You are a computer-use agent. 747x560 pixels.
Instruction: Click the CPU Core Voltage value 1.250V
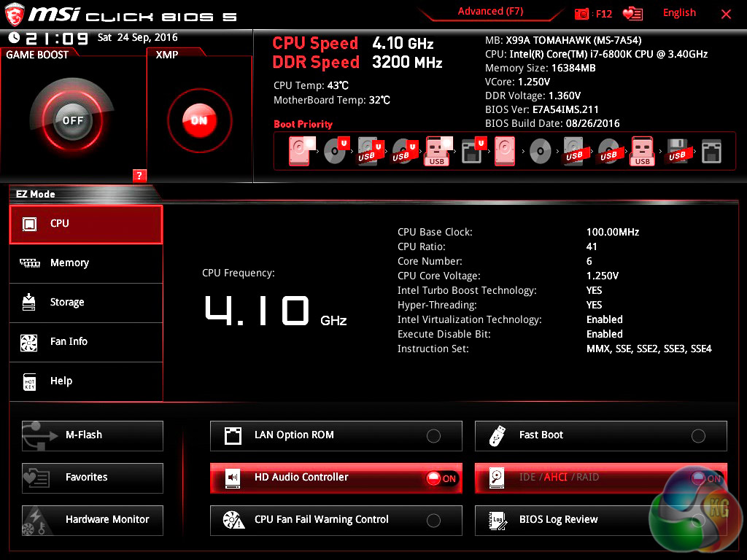[x=602, y=276]
